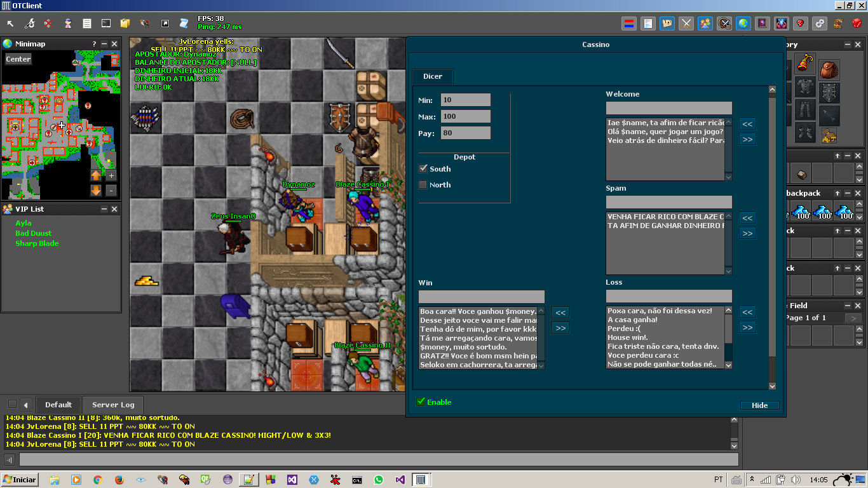The width and height of the screenshot is (868, 488).
Task: Click the Loss message list scrollbar
Action: 728,337
